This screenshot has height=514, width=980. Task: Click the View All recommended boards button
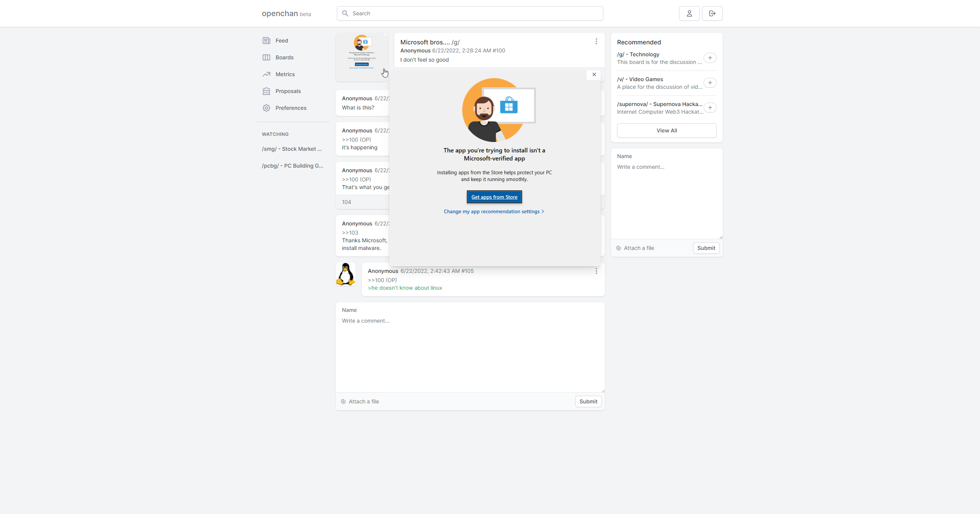(x=666, y=131)
